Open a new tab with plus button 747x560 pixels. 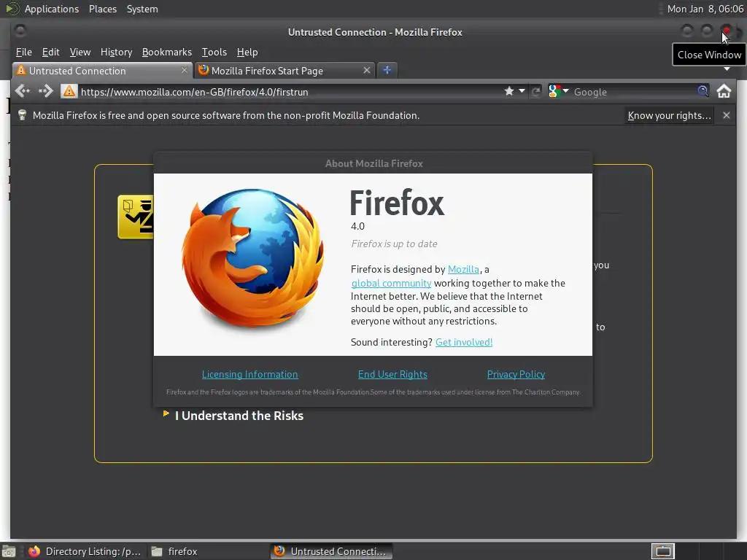387,71
